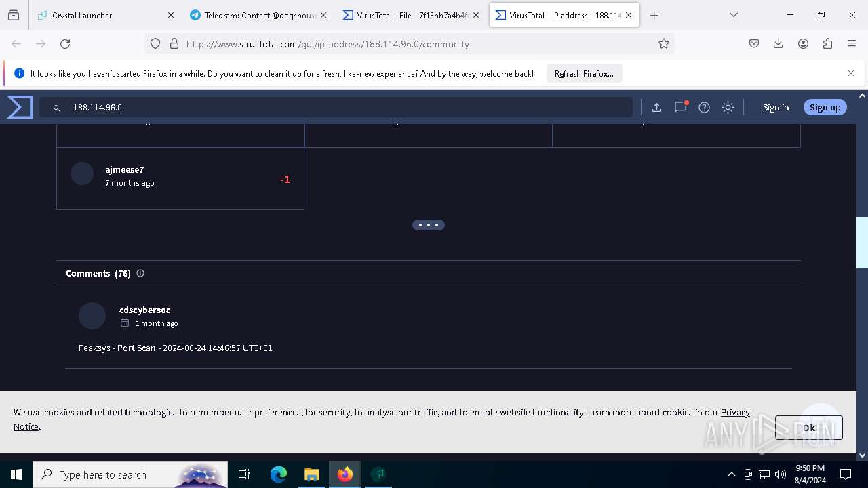Click the page vertical scrollbar thumb

point(862,243)
